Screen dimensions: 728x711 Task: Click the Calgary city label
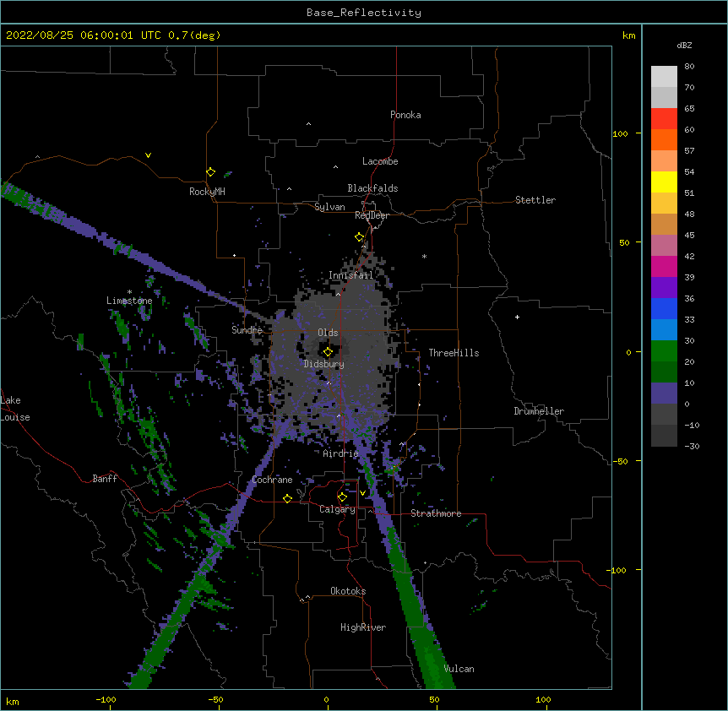(338, 509)
